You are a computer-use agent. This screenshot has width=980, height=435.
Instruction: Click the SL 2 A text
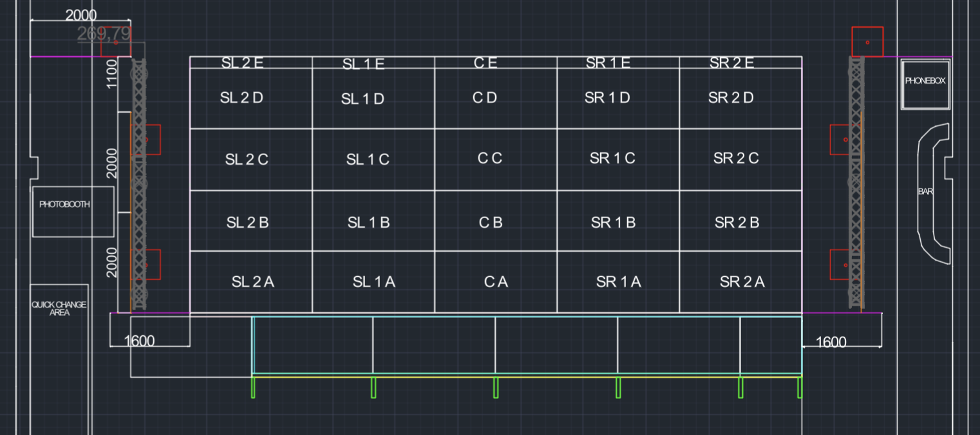253,282
